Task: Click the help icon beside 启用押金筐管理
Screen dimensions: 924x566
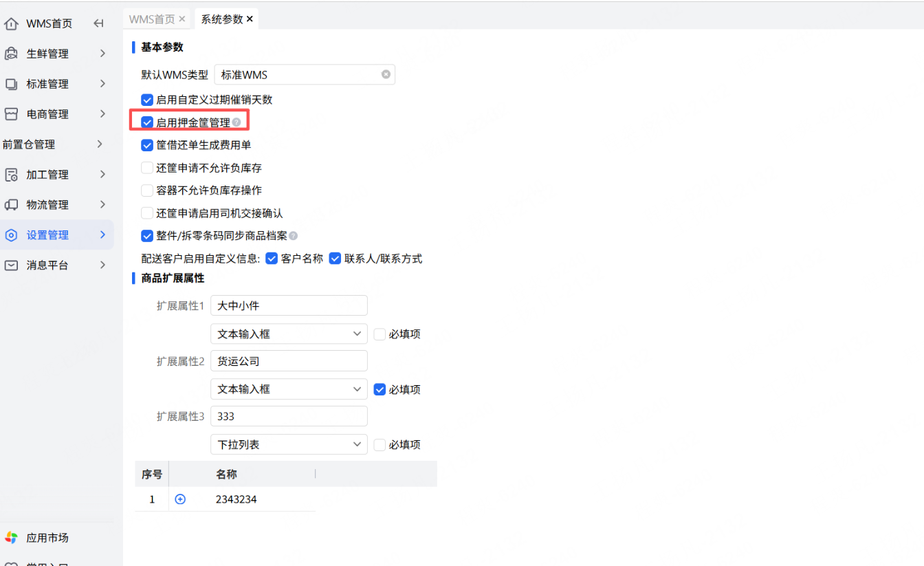Action: click(236, 122)
